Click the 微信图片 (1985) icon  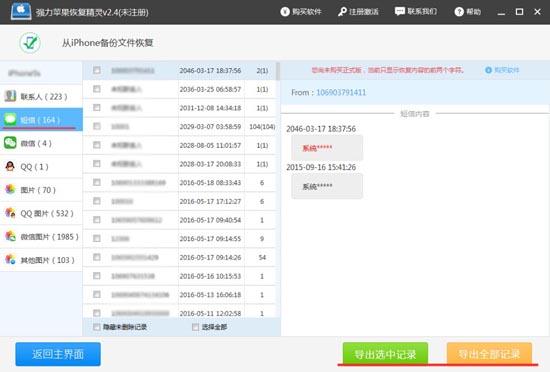tap(10, 236)
